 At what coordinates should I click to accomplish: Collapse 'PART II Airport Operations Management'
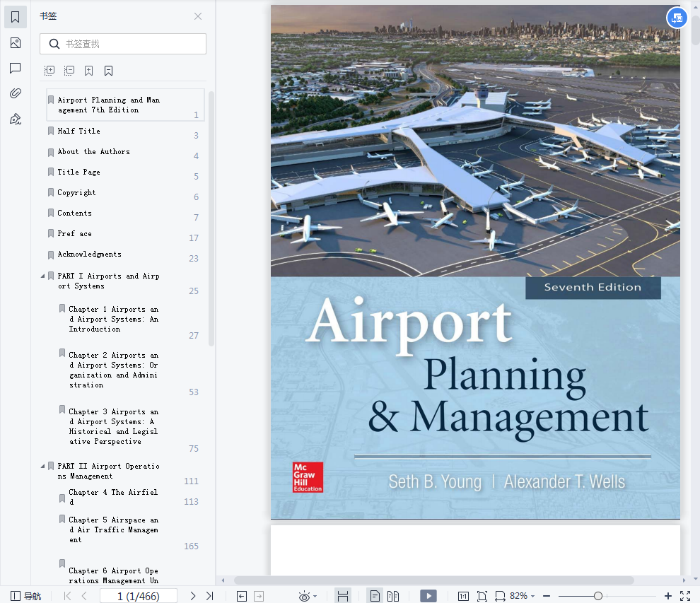pyautogui.click(x=42, y=467)
